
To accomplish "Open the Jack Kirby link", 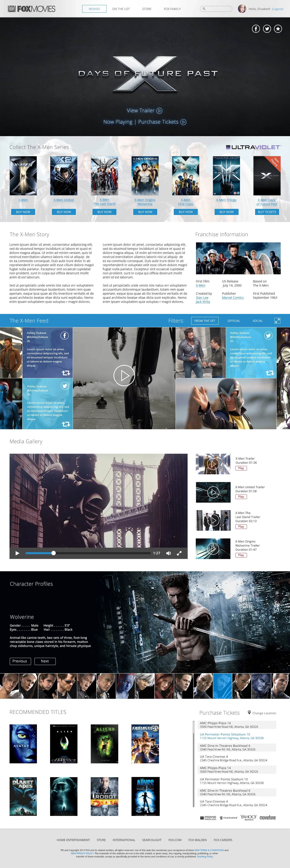I will pyautogui.click(x=203, y=302).
